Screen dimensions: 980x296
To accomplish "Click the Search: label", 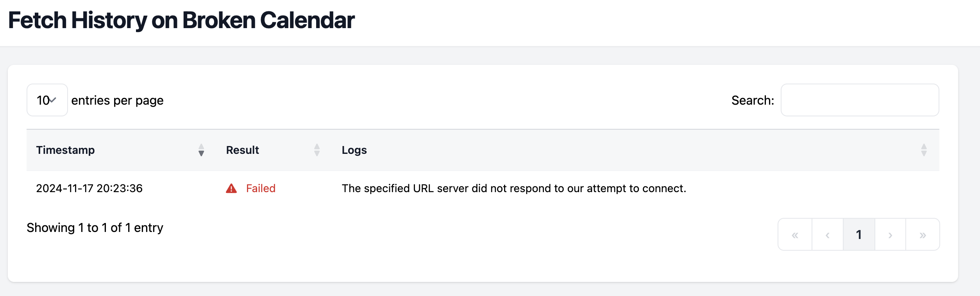I will point(753,100).
